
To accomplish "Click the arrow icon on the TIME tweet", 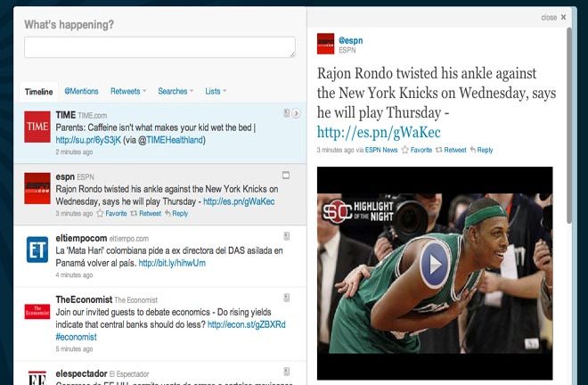I will [x=297, y=113].
